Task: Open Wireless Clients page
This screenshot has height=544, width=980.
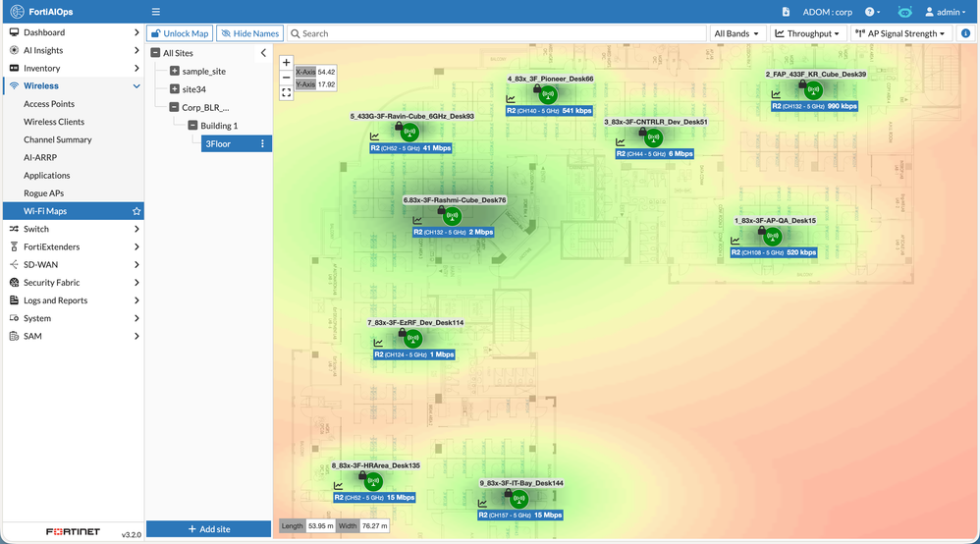Action: tap(54, 122)
